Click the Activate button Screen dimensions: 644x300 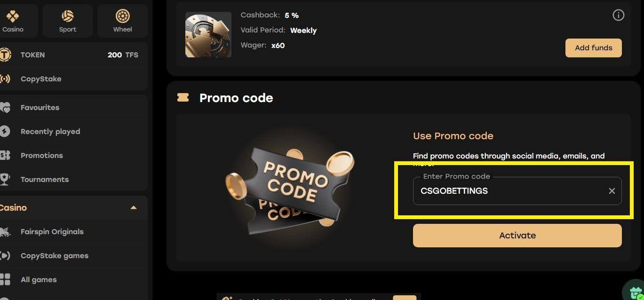point(517,236)
